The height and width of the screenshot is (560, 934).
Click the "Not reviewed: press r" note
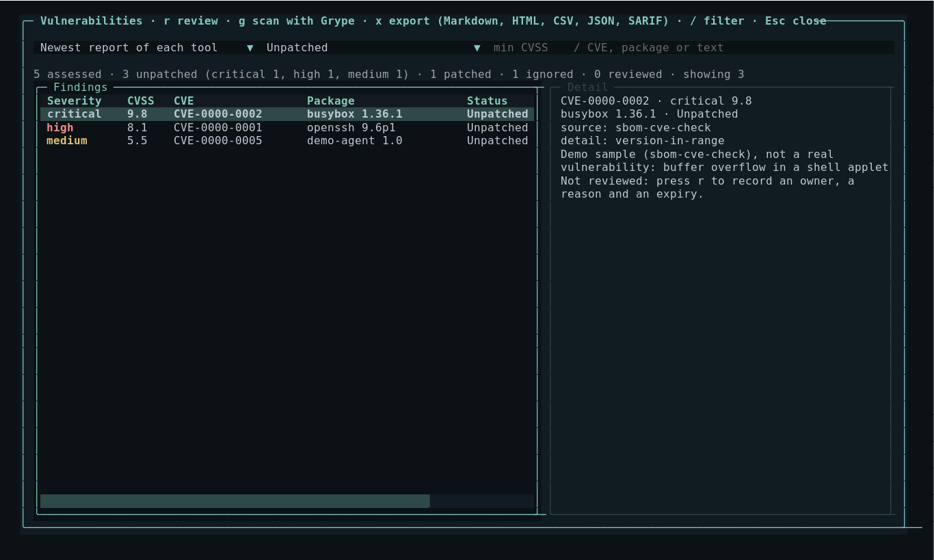pos(708,188)
